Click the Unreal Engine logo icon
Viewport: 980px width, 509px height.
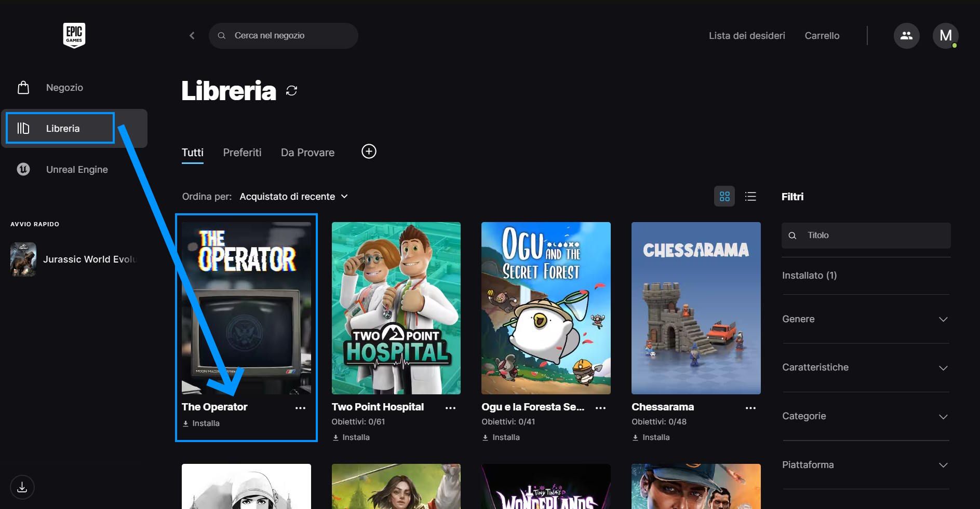[23, 169]
